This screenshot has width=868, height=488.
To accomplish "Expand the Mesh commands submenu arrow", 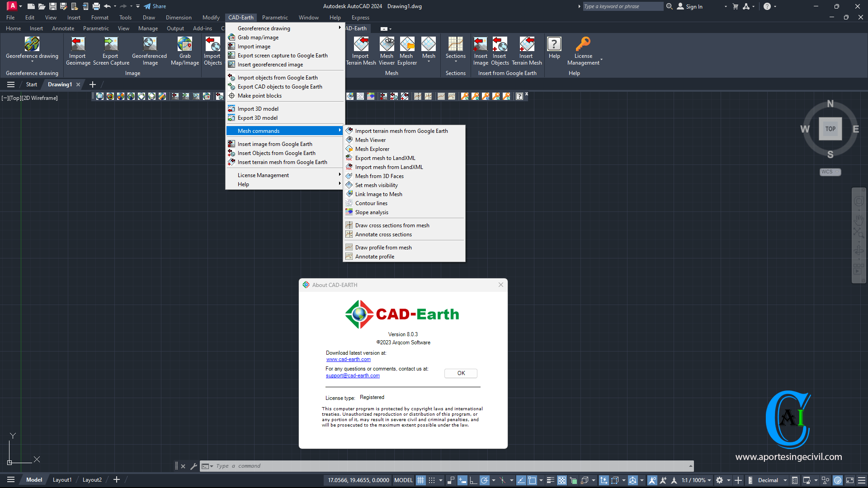I will [340, 131].
